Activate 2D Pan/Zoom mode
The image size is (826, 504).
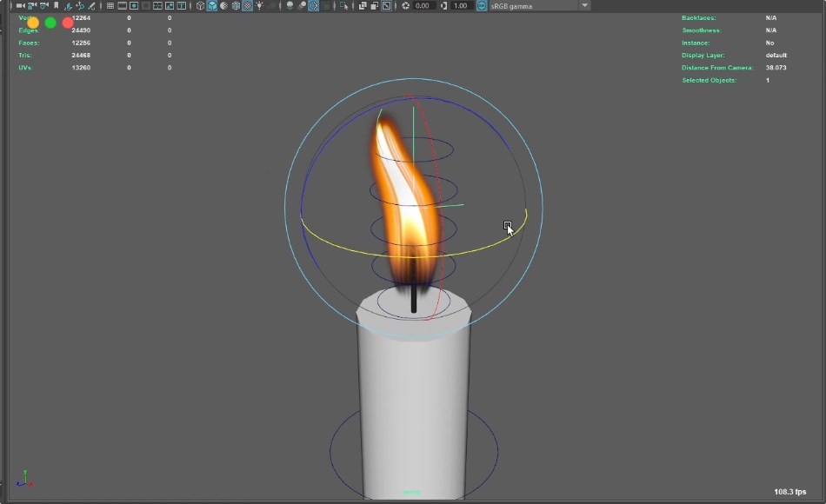(81, 5)
